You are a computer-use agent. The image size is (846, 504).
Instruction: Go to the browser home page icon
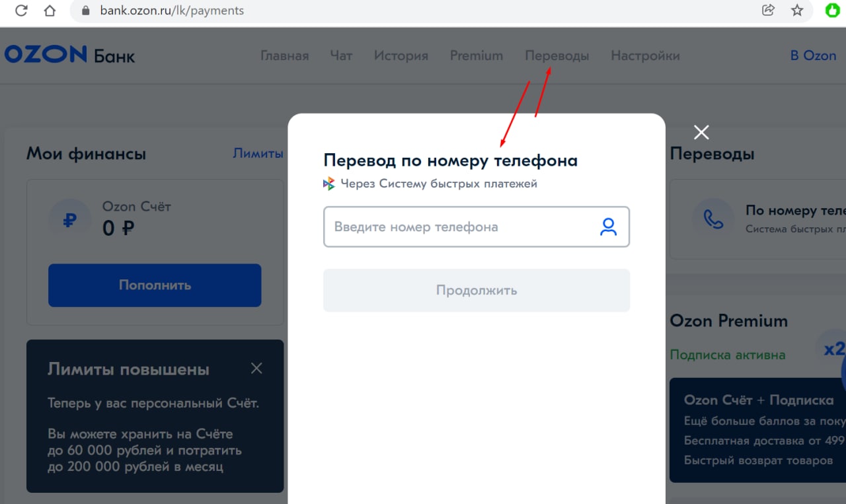click(50, 10)
